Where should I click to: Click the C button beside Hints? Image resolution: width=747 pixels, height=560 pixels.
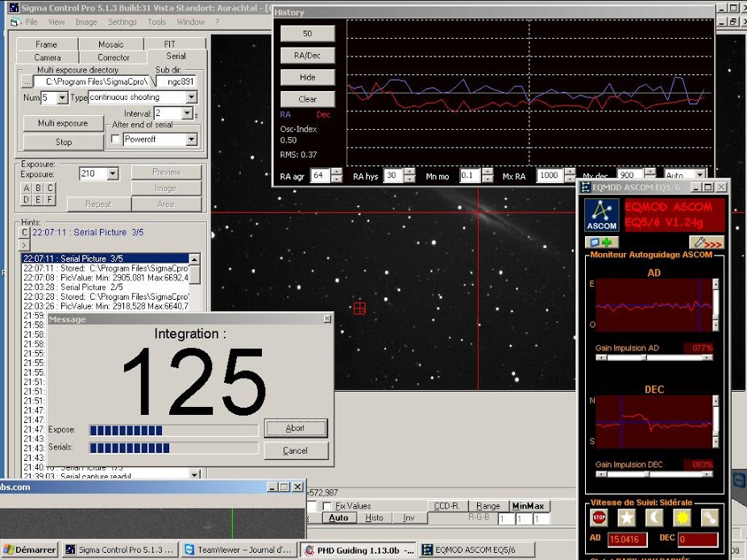point(25,232)
